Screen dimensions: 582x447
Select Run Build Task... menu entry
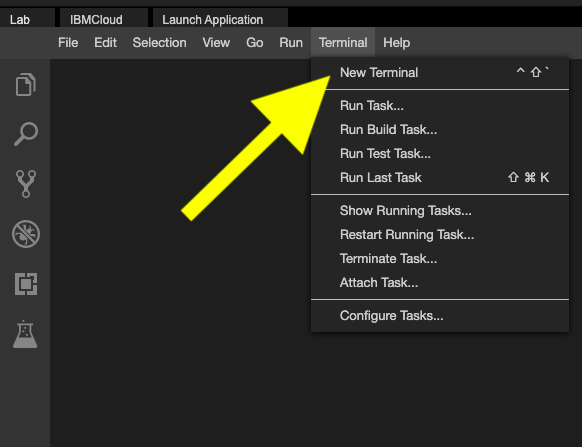tap(440, 130)
